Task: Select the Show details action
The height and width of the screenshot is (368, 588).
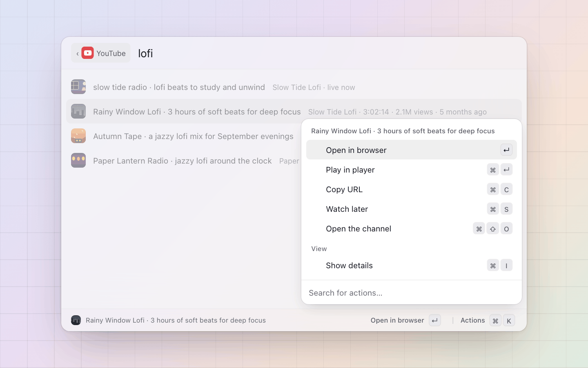Action: 412,265
